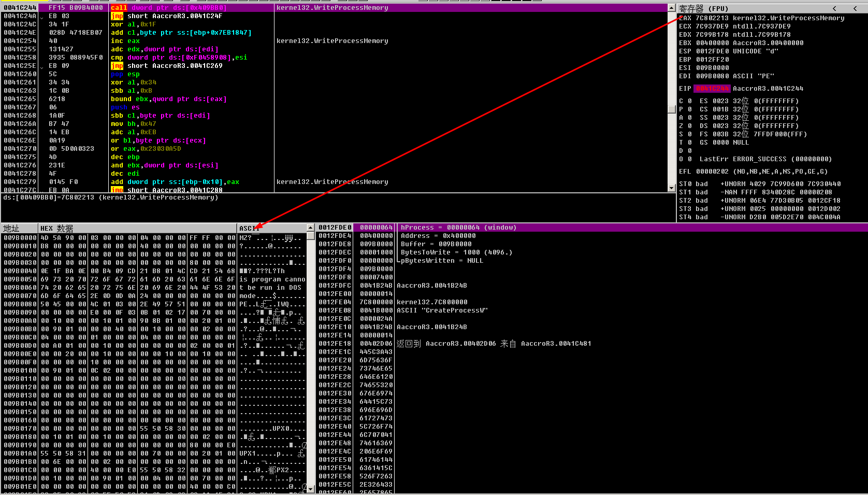The width and height of the screenshot is (868, 495).
Task: Click the disassembly scrollbar down arrow
Action: click(x=672, y=188)
